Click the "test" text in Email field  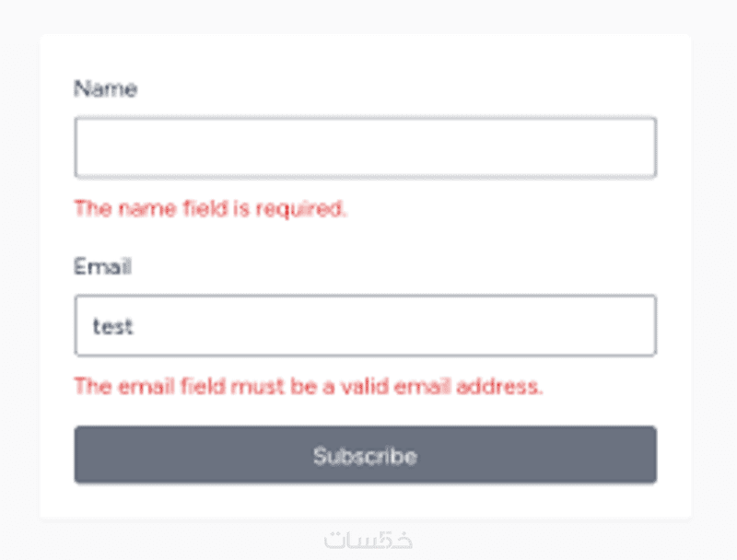click(x=112, y=326)
